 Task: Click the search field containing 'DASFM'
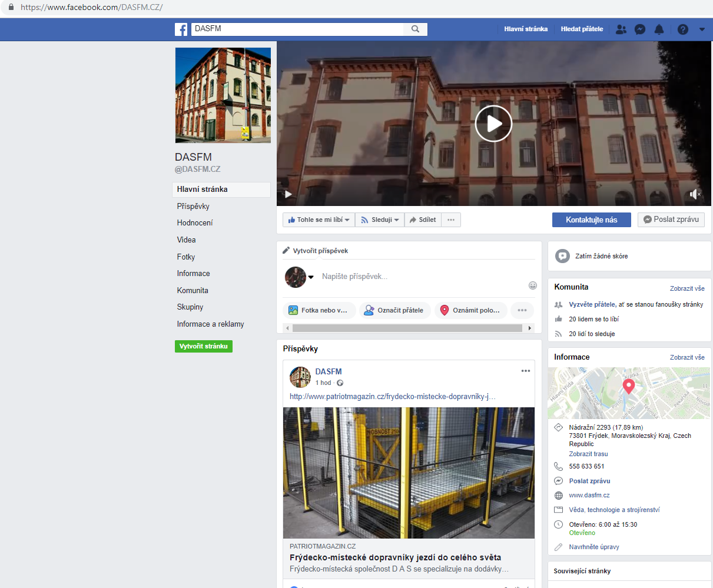[x=297, y=29]
